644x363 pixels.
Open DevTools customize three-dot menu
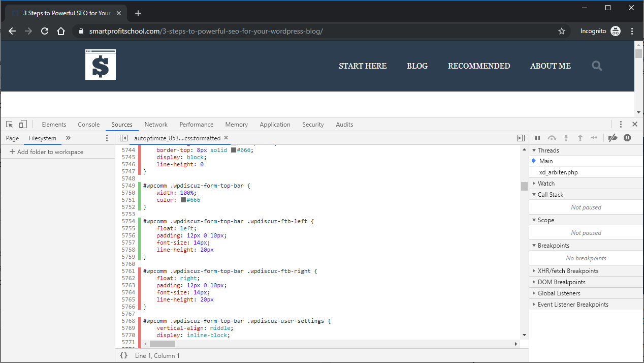[x=621, y=125]
